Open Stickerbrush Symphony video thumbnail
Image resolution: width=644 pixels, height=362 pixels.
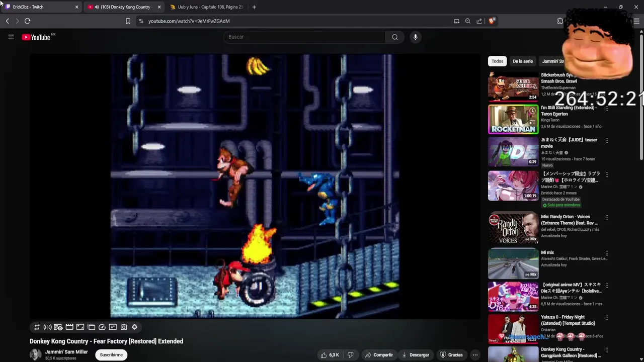click(513, 86)
